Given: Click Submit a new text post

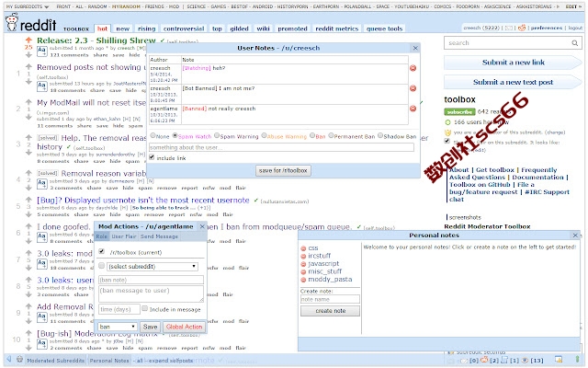Looking at the screenshot, I should click(x=513, y=82).
